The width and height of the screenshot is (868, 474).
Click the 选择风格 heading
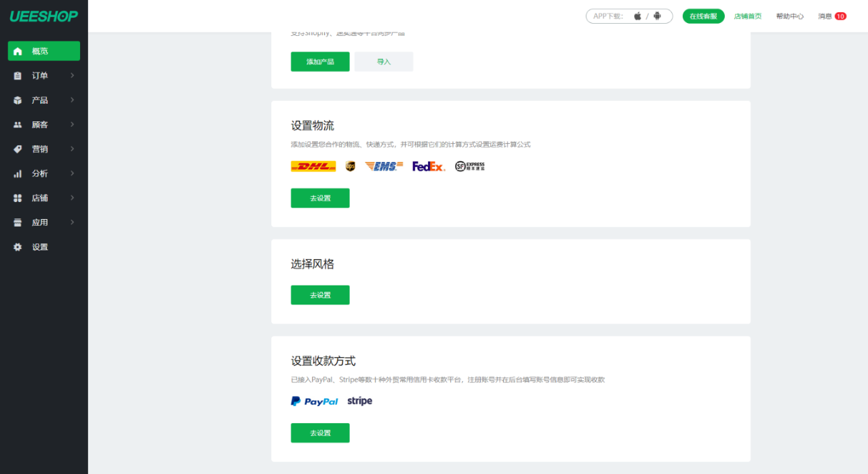coord(313,264)
